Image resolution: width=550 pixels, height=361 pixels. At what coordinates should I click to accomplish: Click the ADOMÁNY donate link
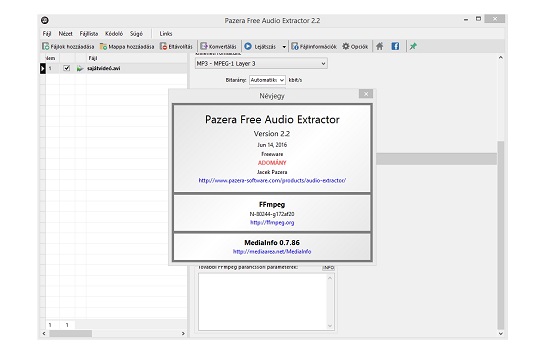pyautogui.click(x=272, y=163)
